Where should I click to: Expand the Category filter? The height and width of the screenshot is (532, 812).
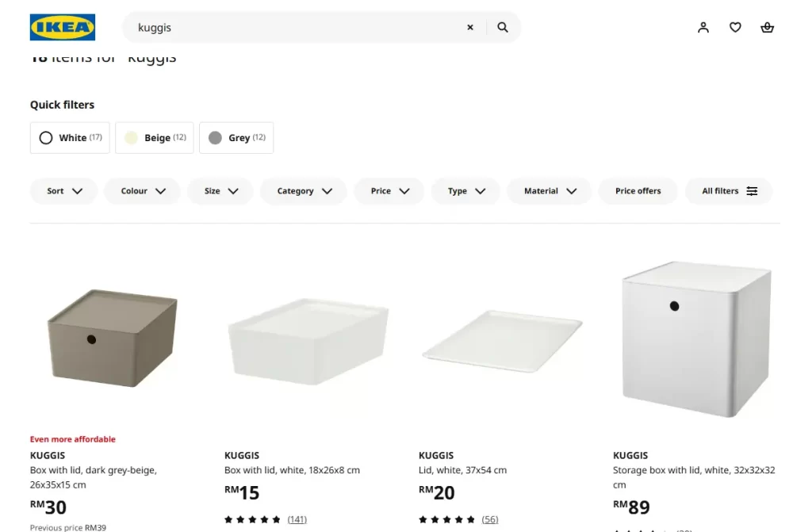tap(303, 190)
